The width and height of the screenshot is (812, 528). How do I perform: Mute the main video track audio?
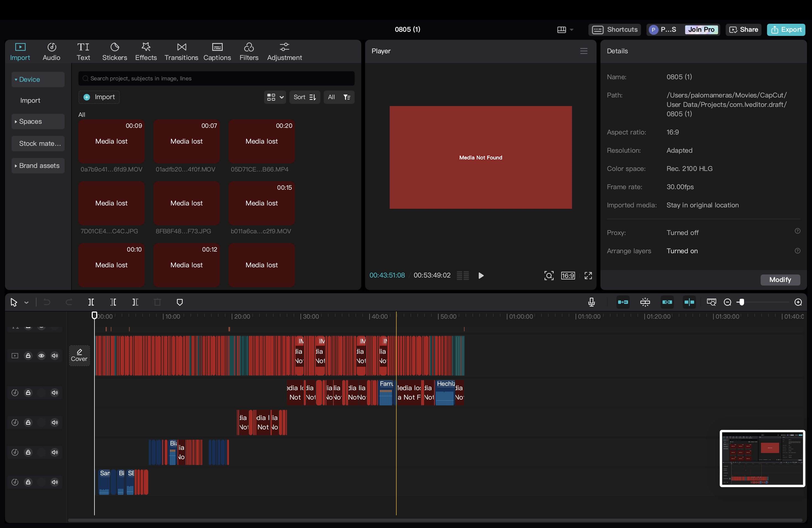click(55, 356)
